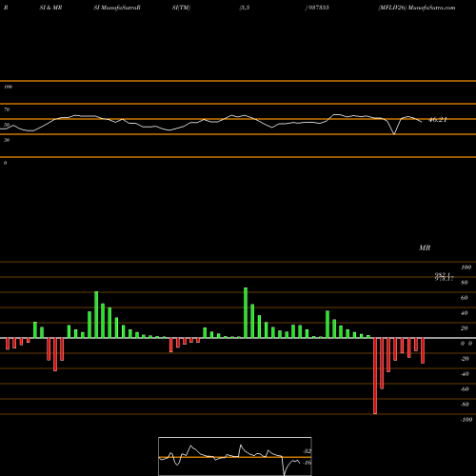Open the mini overview chart thumbnail
The height and width of the screenshot is (476, 476).
click(x=235, y=456)
